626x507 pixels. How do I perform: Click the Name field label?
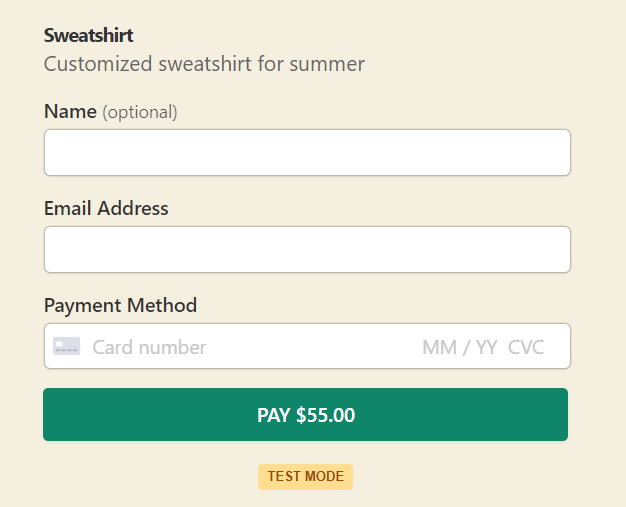pyautogui.click(x=70, y=111)
